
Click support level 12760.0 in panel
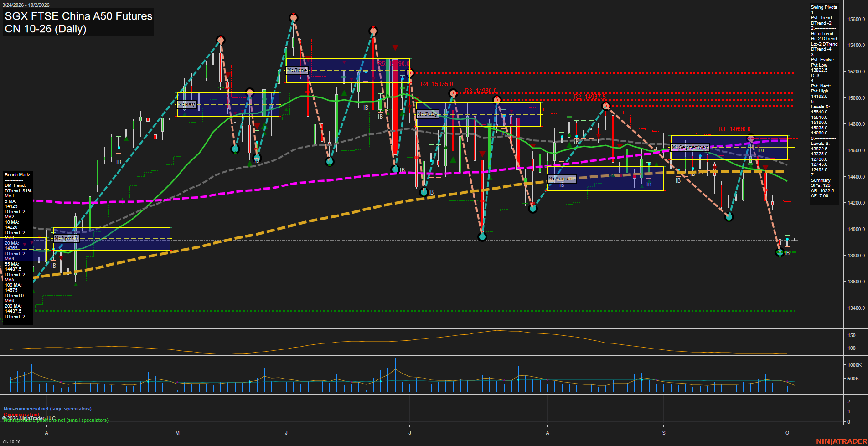click(x=819, y=159)
